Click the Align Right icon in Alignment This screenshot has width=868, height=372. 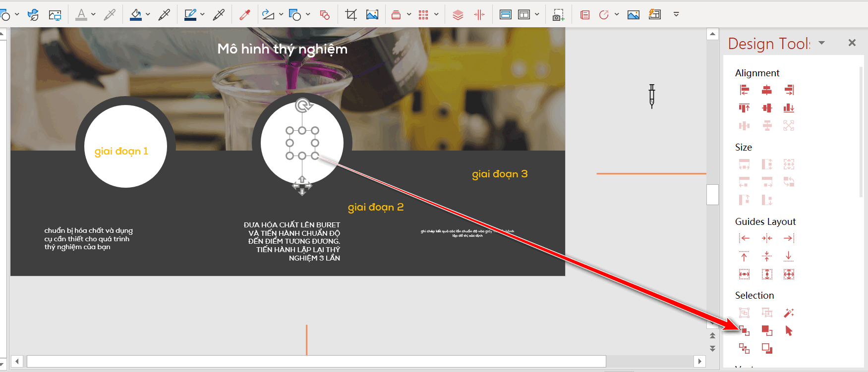point(789,90)
